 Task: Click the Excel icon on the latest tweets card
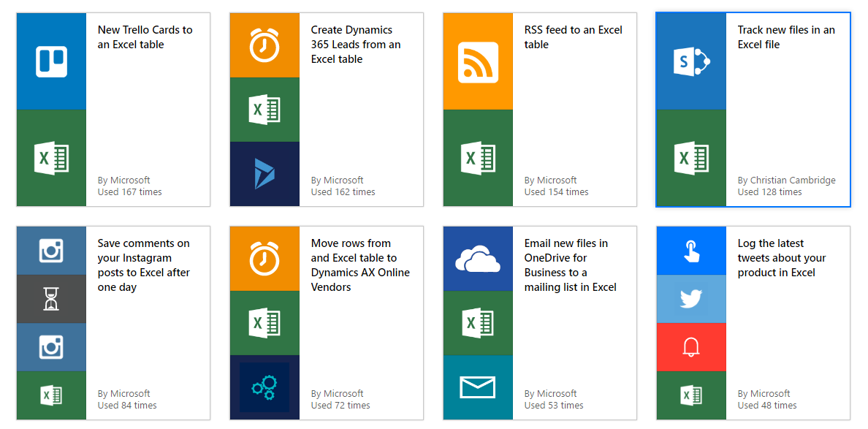691,395
